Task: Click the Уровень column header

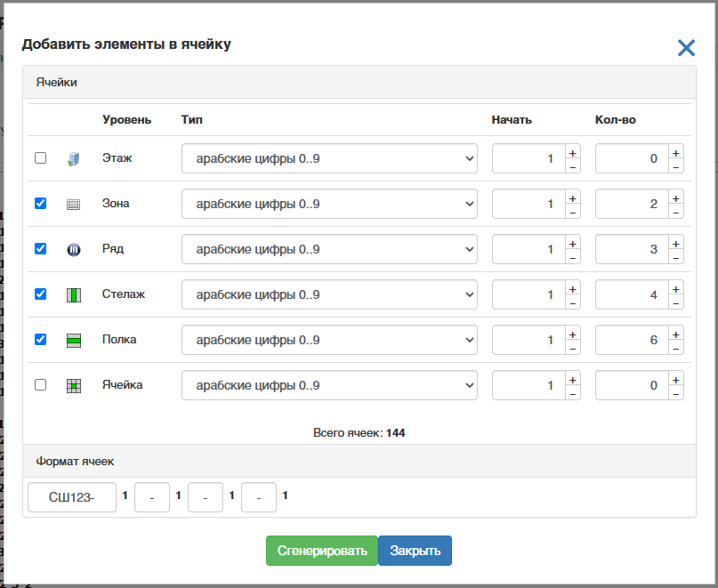Action: point(127,120)
